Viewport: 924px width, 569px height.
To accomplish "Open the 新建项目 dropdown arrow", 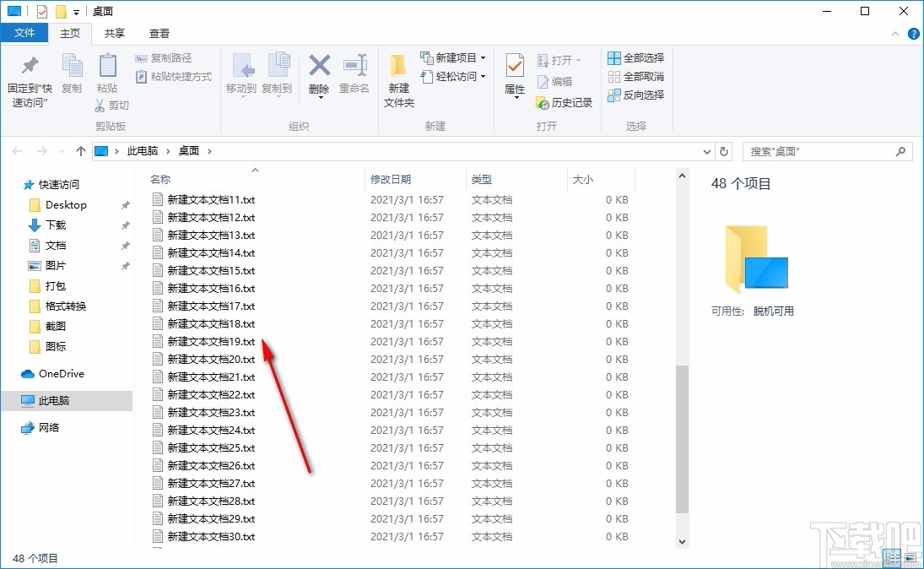I will (x=482, y=57).
